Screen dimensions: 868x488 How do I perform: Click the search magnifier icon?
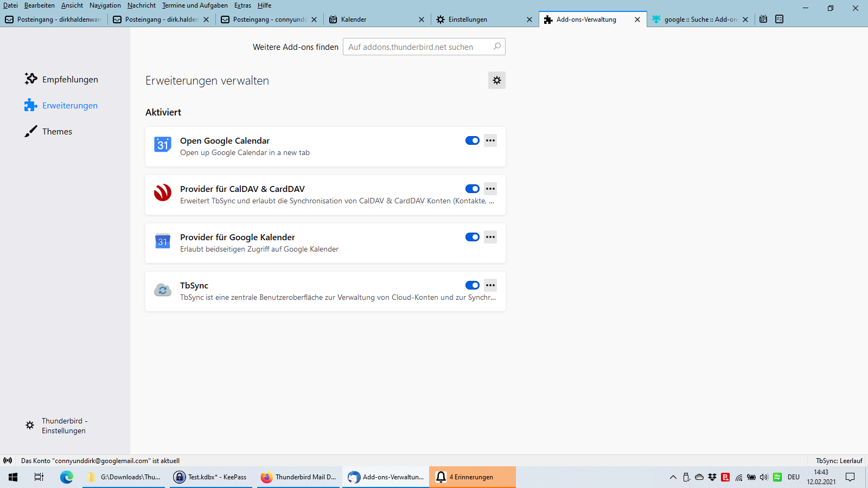pyautogui.click(x=497, y=47)
